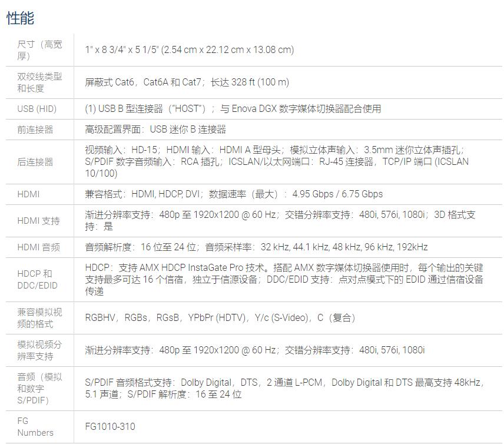The image size is (504, 444).
Task: Click the RGBHV, RGBs, RGsB formats value
Action: tap(220, 317)
